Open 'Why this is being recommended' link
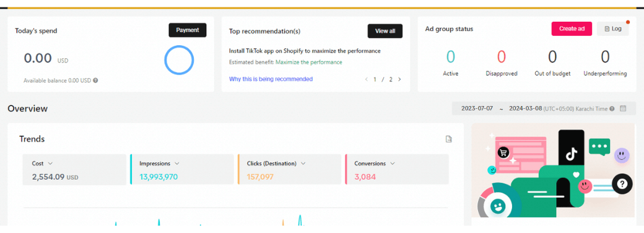Viewport: 644px width, 233px height. click(271, 79)
